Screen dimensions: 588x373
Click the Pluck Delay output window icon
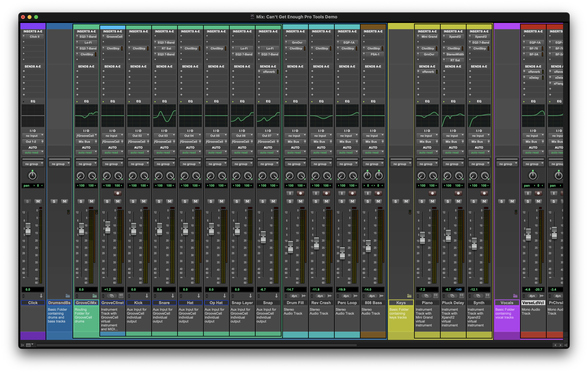pos(452,296)
